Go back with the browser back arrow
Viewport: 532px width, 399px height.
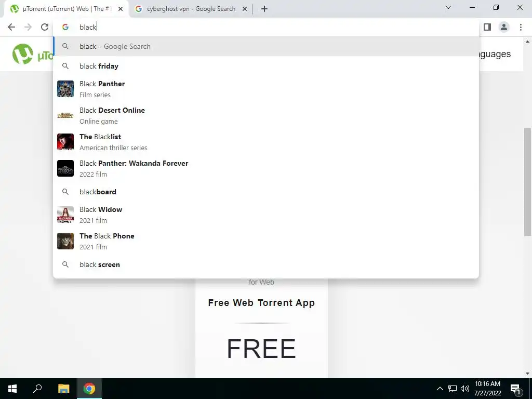tap(11, 27)
